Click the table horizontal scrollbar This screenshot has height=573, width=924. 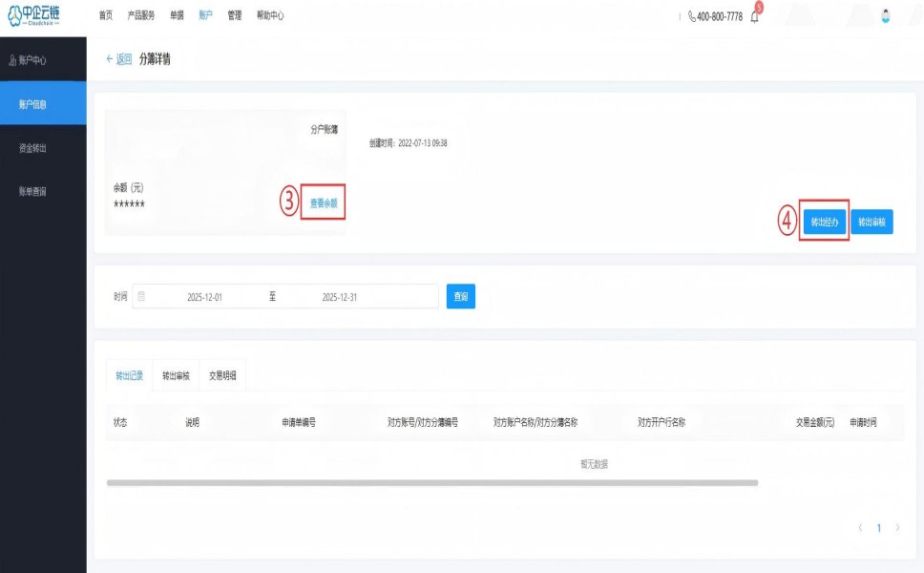[x=431, y=483]
